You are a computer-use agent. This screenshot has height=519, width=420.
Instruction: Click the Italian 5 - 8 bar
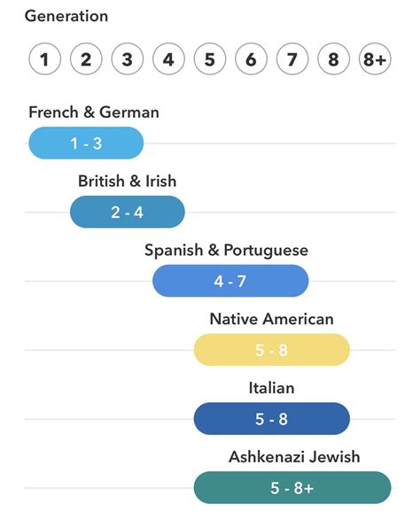pyautogui.click(x=272, y=418)
